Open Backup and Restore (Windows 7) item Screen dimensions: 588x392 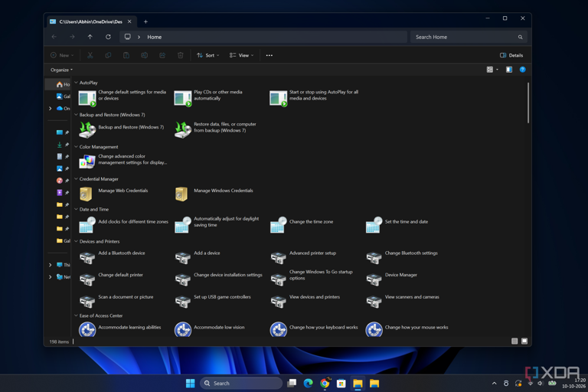tap(121, 130)
